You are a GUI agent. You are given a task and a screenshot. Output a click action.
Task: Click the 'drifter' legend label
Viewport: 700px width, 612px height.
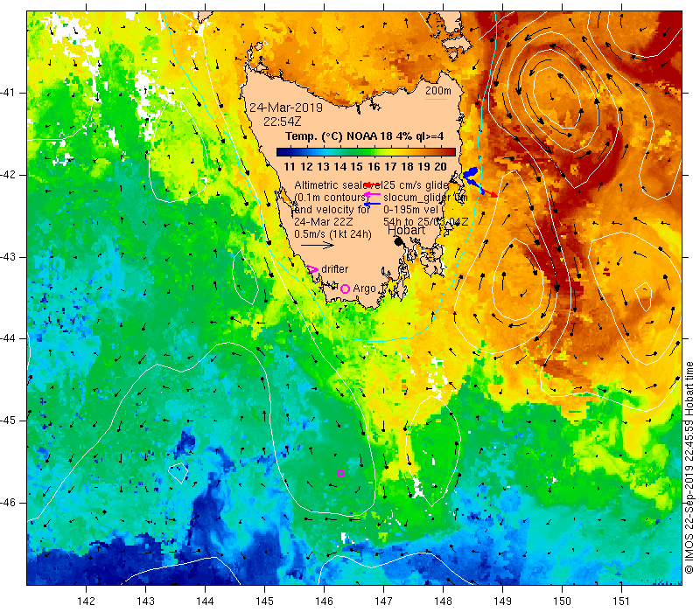tap(335, 269)
